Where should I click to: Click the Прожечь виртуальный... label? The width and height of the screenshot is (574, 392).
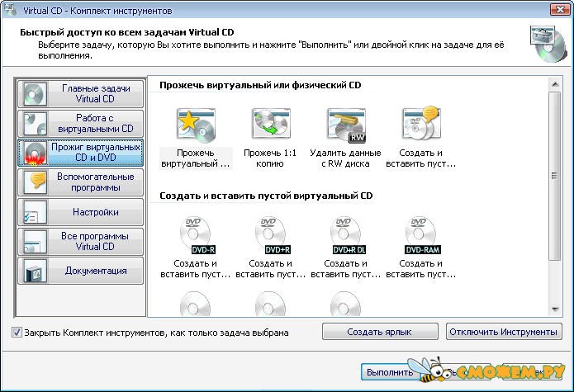coord(196,158)
